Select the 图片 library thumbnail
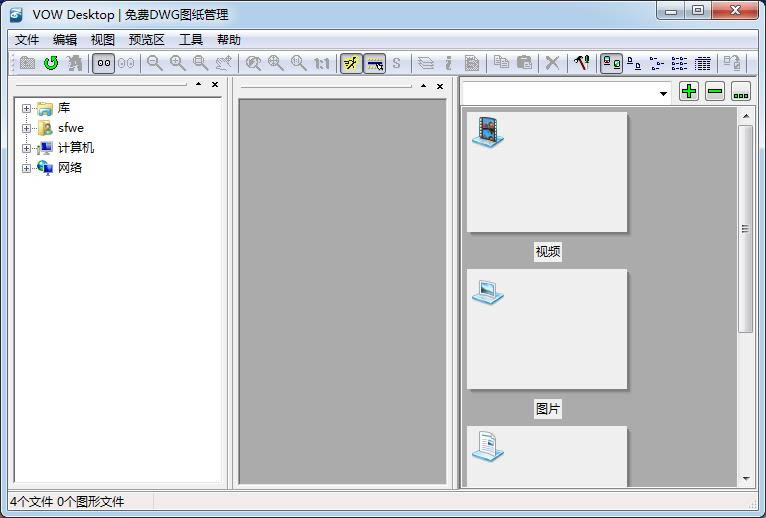766x518 pixels. pos(547,329)
